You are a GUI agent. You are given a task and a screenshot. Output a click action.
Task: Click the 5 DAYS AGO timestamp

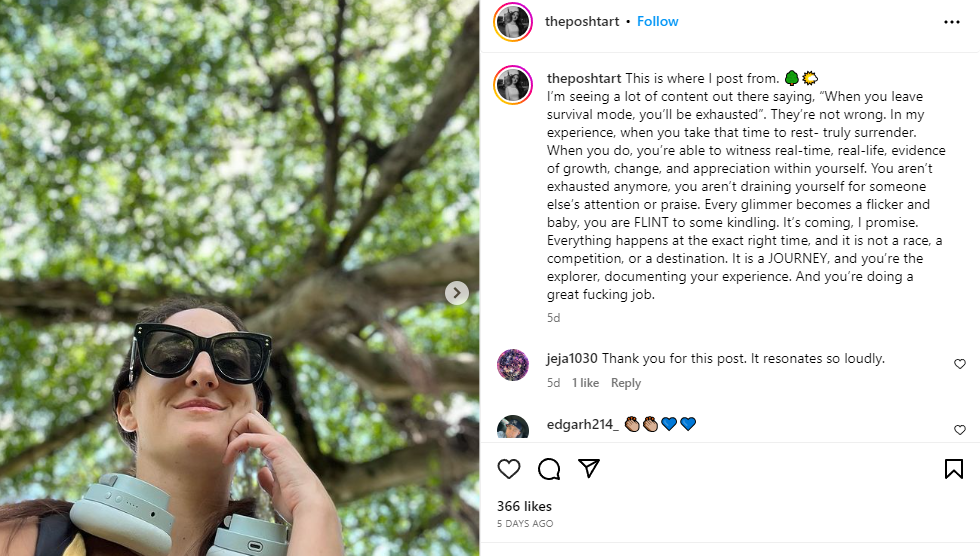click(525, 524)
